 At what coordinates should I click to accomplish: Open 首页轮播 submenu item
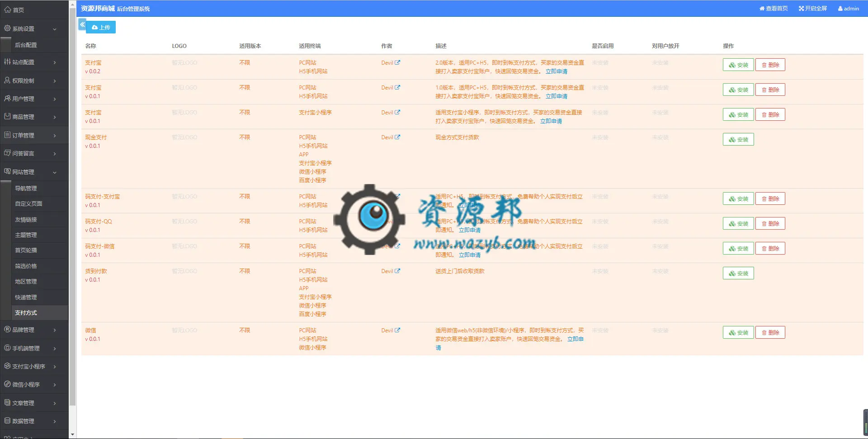40,250
